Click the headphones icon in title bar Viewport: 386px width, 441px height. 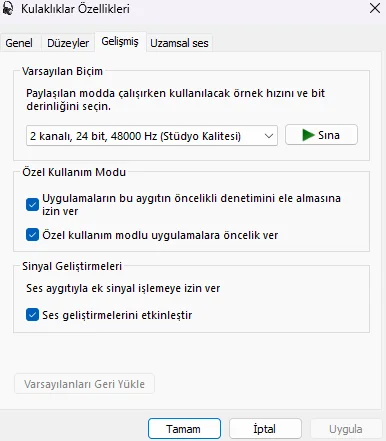click(7, 8)
